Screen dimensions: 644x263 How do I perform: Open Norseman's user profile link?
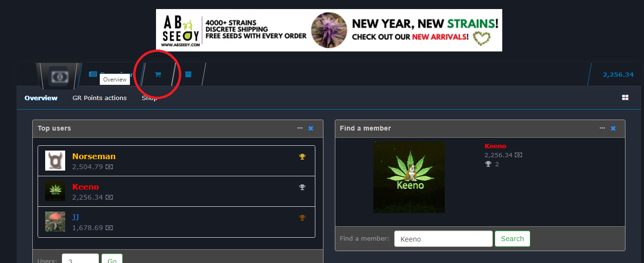(94, 156)
